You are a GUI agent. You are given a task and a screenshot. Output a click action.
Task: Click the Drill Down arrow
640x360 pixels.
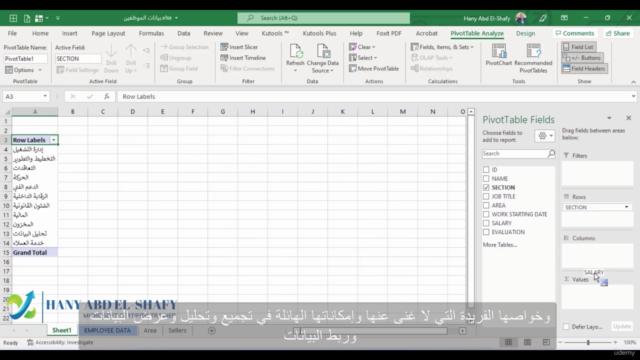[x=111, y=51]
